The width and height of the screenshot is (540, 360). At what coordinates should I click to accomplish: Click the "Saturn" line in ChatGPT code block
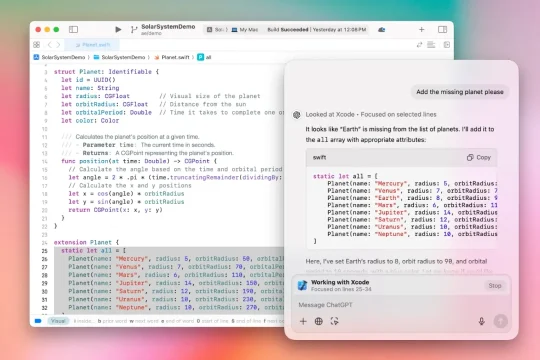[x=412, y=220]
